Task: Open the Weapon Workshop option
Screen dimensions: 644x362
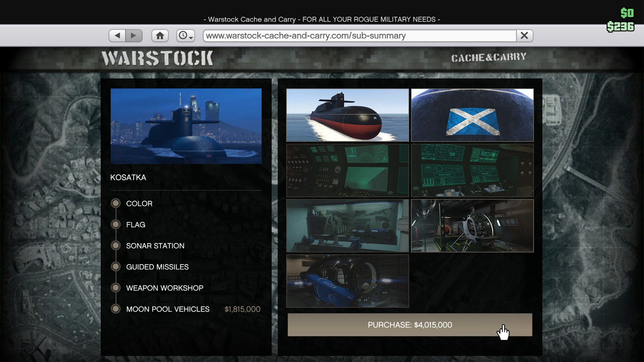Action: (164, 288)
